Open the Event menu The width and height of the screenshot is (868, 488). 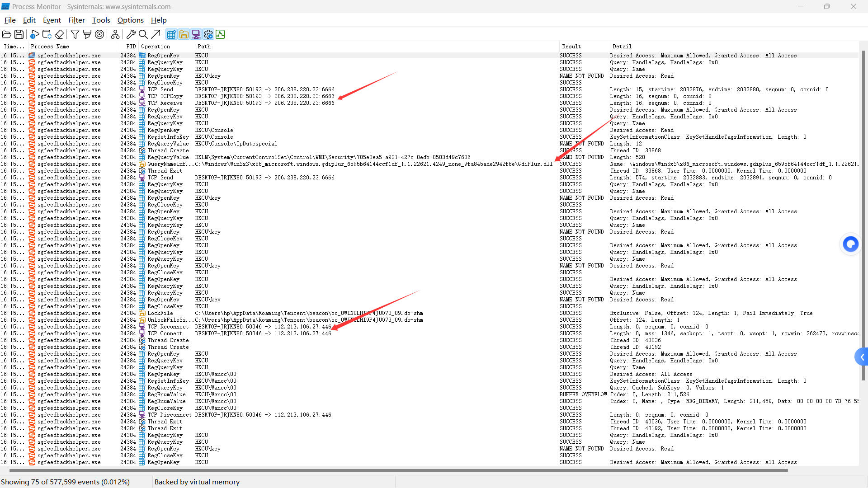(x=52, y=20)
